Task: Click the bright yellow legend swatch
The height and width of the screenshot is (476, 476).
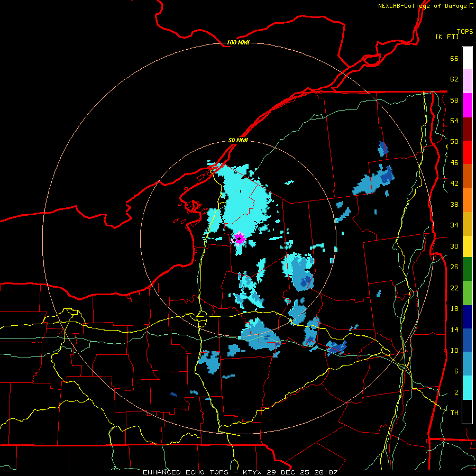Action: point(467,246)
